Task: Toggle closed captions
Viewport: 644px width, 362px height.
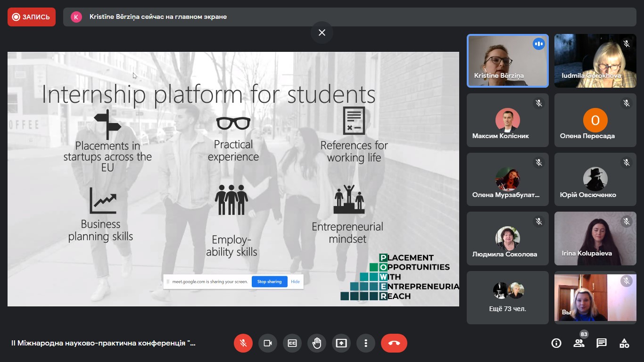Action: pyautogui.click(x=292, y=343)
